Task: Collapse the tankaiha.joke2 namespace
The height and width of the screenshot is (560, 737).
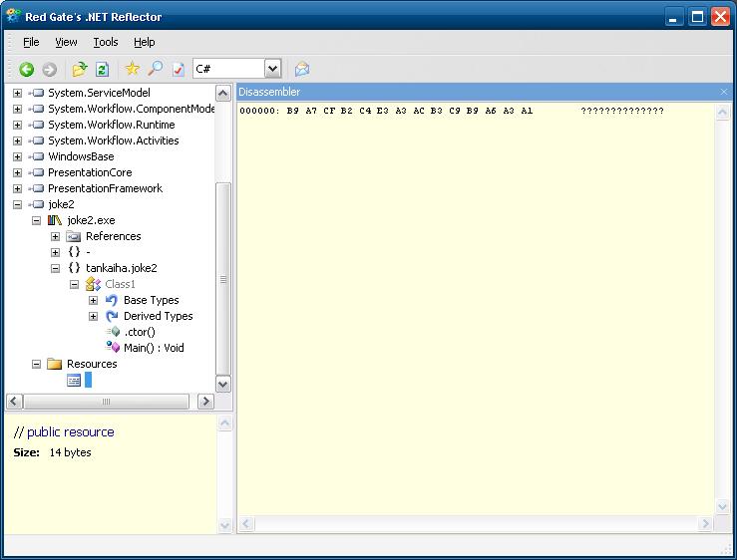Action: click(x=56, y=269)
